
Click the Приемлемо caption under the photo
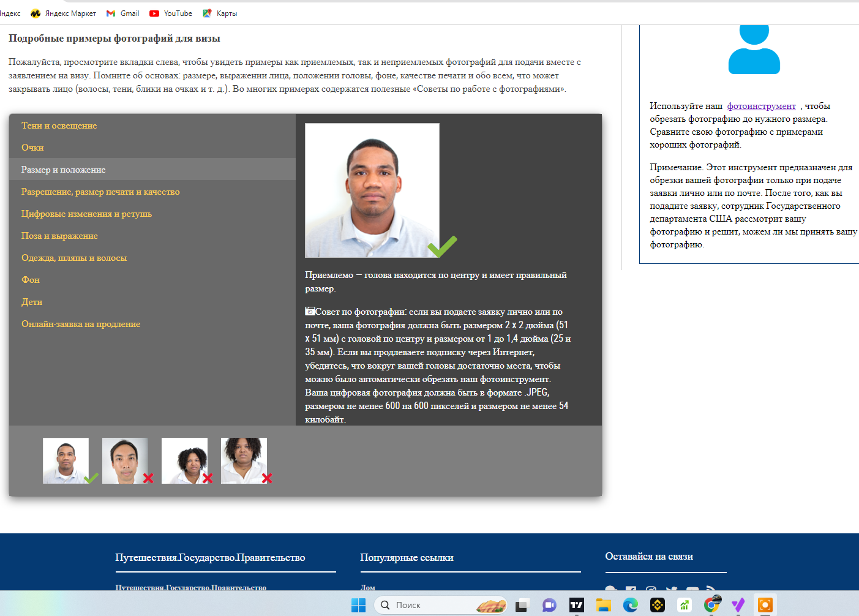(436, 282)
